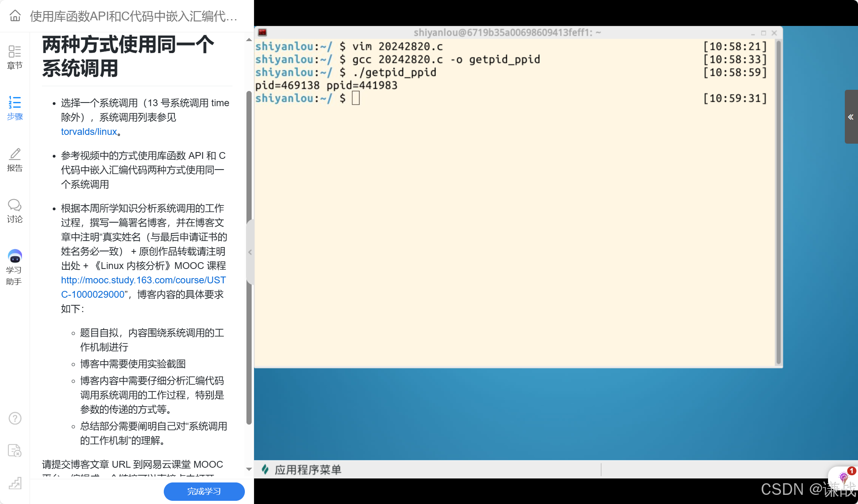This screenshot has height=504, width=858.
Task: Click the stairs upgrade icon at sidebar bottom
Action: pos(15,483)
